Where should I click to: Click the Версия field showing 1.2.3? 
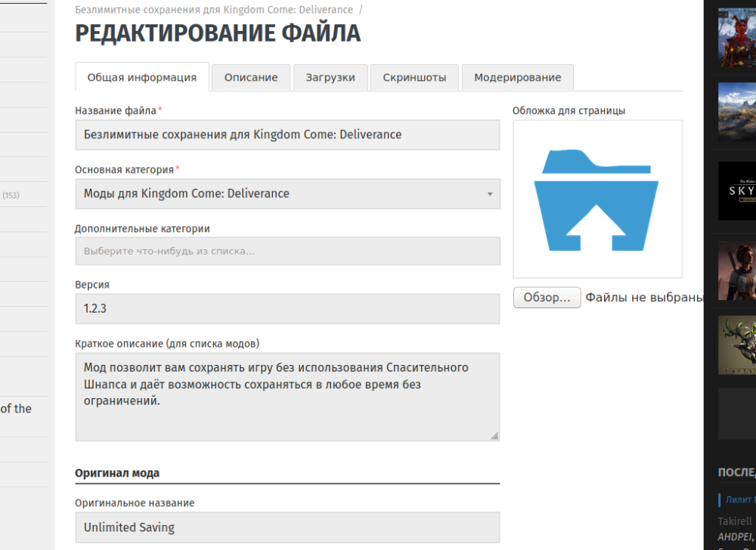(x=287, y=309)
